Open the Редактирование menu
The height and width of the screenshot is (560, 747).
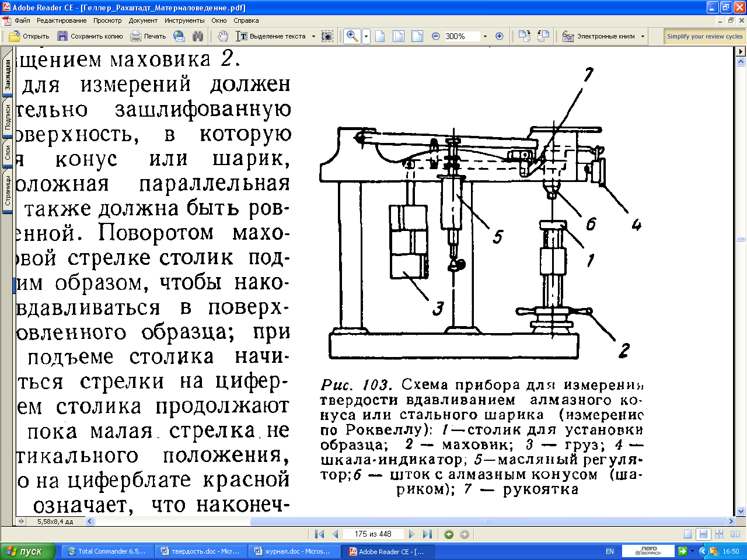point(62,20)
